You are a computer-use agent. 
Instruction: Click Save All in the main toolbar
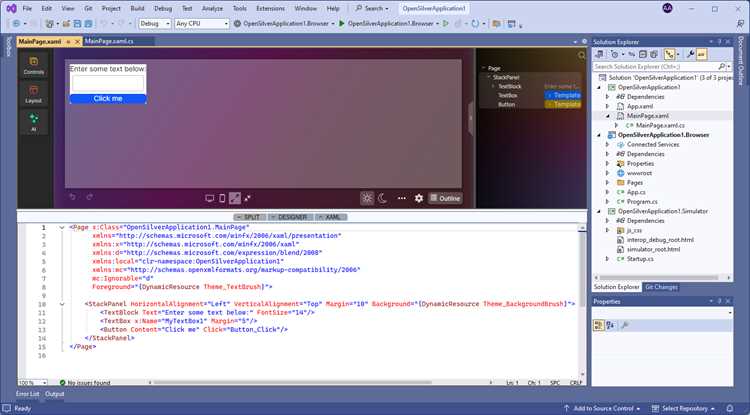(88, 23)
